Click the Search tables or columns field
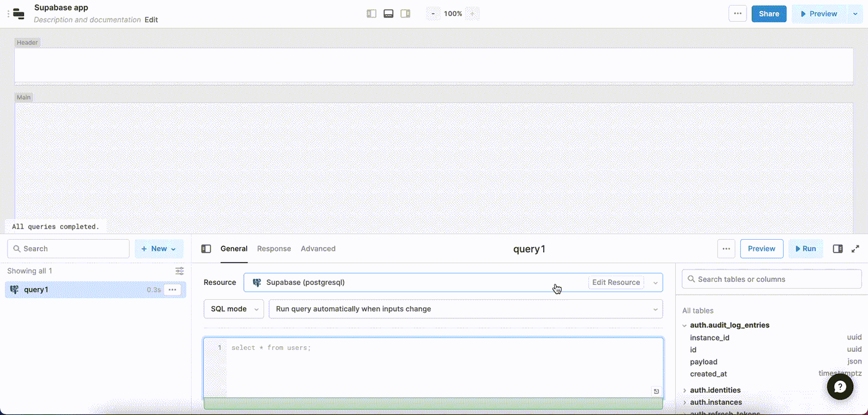Viewport: 868px width, 415px height. tap(772, 279)
